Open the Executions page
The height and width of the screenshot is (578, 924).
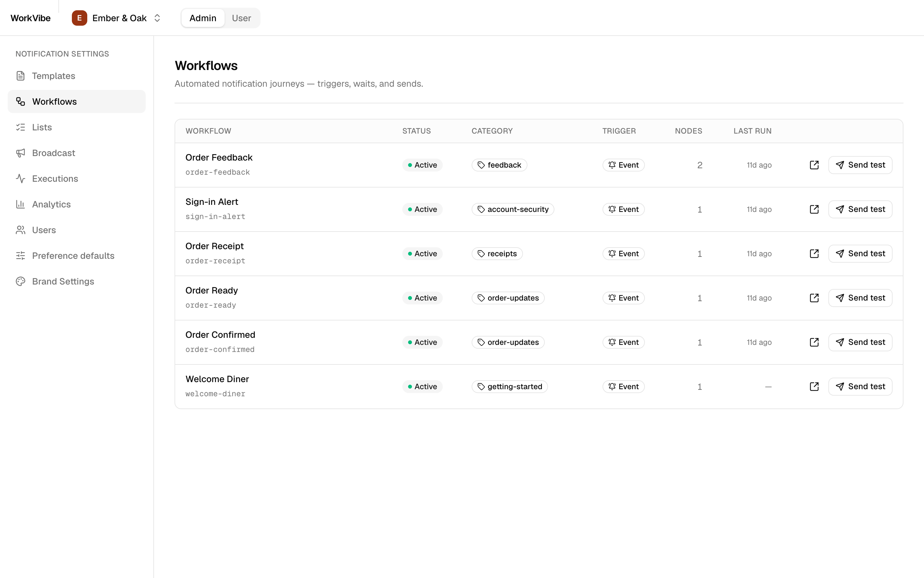77,178
